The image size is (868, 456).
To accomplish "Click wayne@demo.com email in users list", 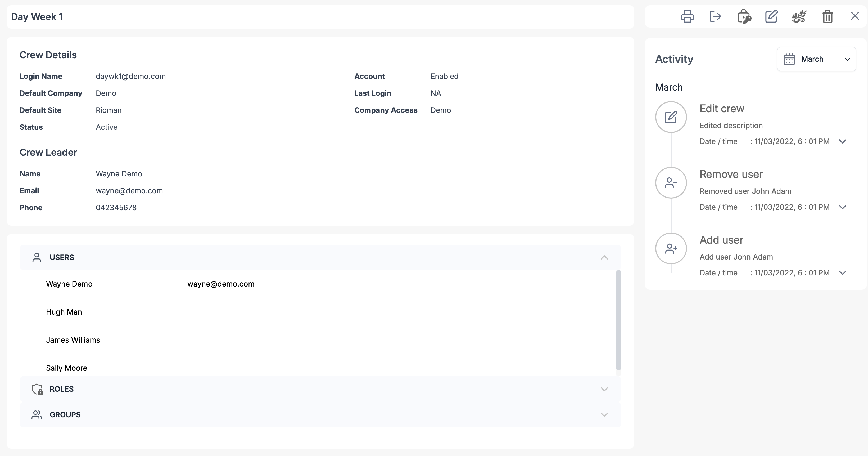I will point(221,284).
